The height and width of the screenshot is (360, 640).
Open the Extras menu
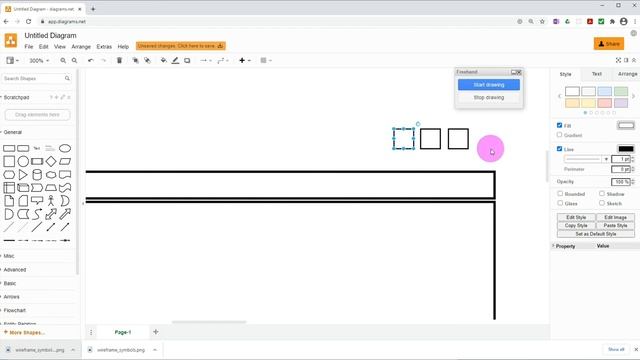click(104, 47)
